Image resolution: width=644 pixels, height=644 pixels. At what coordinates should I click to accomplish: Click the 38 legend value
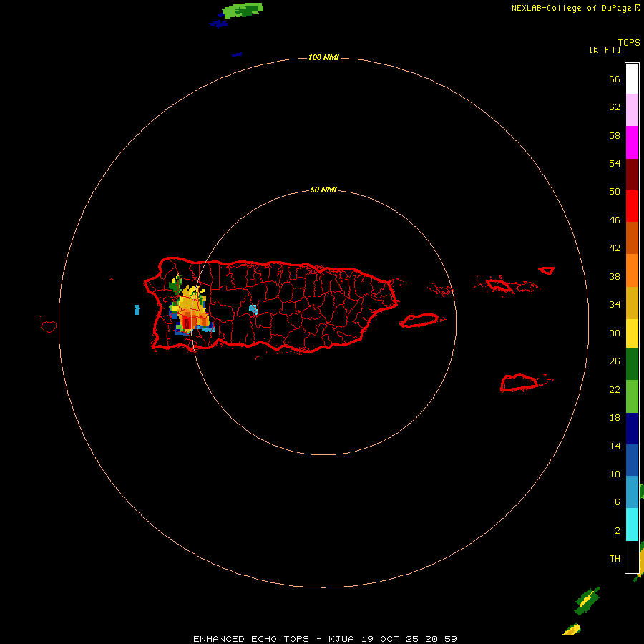click(x=615, y=276)
